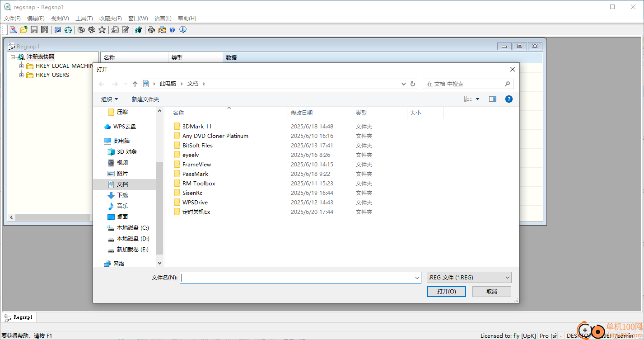Image resolution: width=644 pixels, height=340 pixels.
Task: Select the 定时关机Ex folder
Action: click(192, 212)
